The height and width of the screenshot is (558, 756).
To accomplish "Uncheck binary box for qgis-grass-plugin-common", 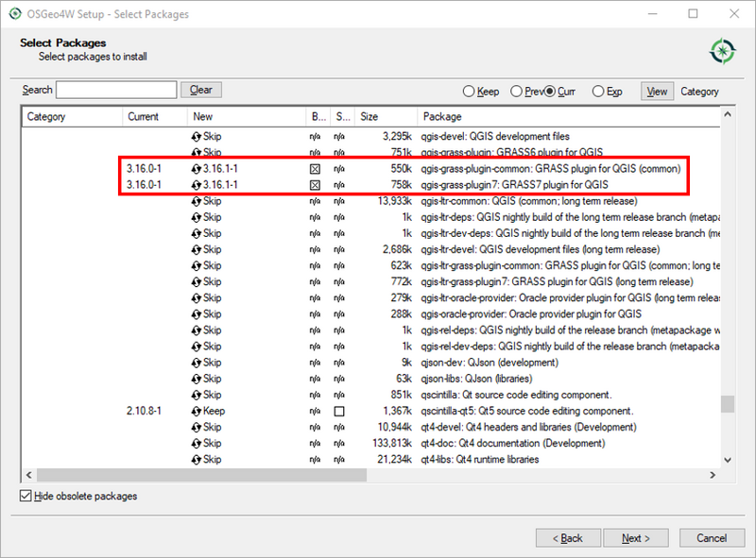I will point(316,169).
